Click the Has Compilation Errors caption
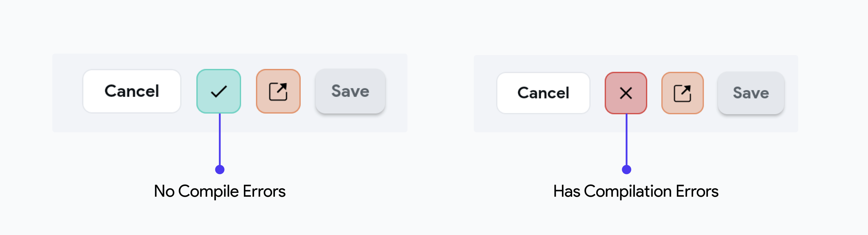The width and height of the screenshot is (868, 235). (x=636, y=191)
